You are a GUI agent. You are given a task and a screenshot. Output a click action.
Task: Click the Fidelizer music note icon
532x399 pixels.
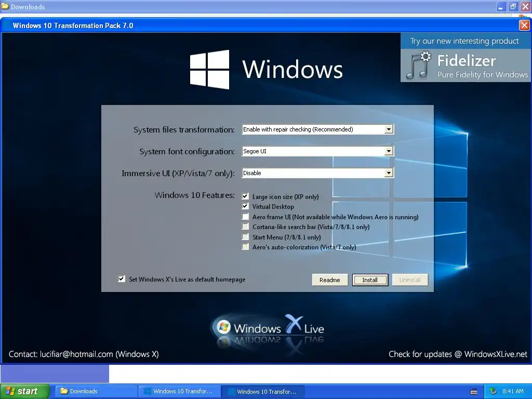tap(419, 65)
